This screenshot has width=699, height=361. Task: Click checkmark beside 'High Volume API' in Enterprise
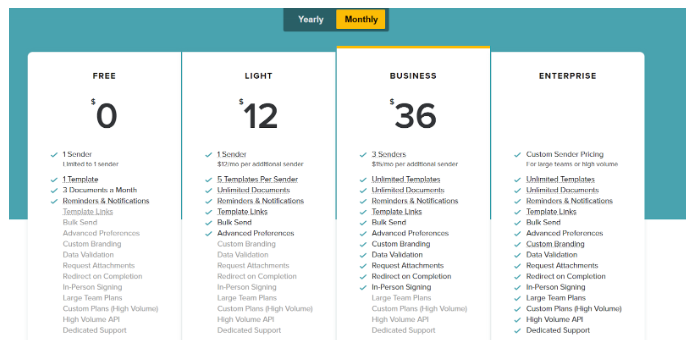[517, 320]
